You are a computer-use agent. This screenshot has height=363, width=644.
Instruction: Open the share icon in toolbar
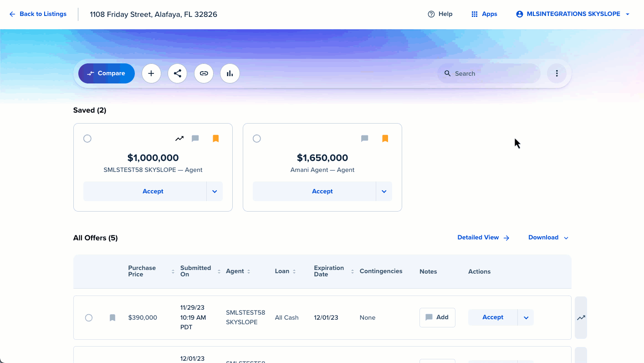coord(178,73)
